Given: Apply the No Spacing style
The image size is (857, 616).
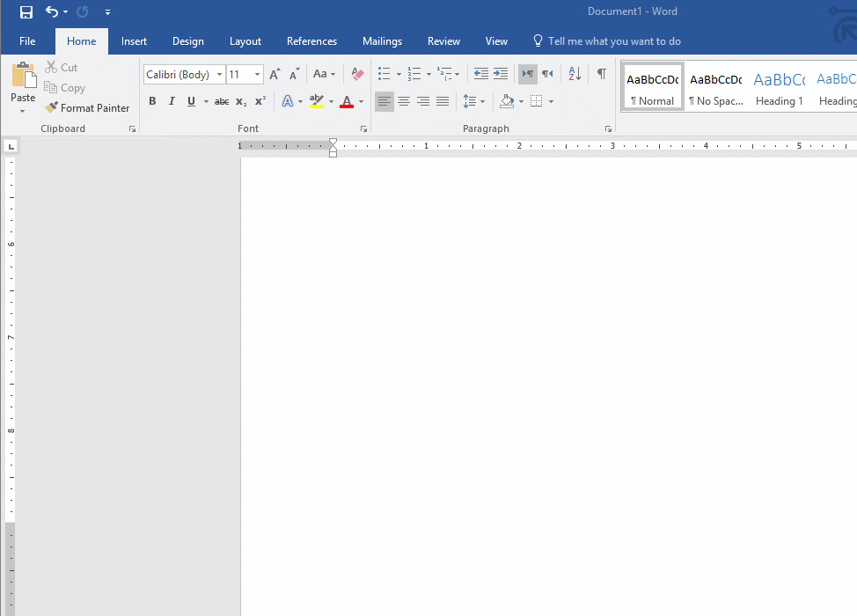Looking at the screenshot, I should coord(716,86).
